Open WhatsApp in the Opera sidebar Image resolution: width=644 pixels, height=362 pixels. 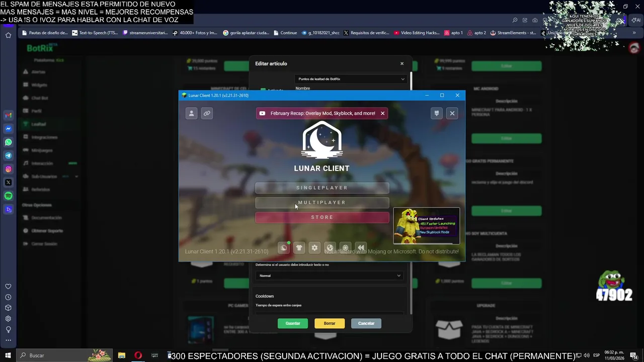pyautogui.click(x=9, y=142)
